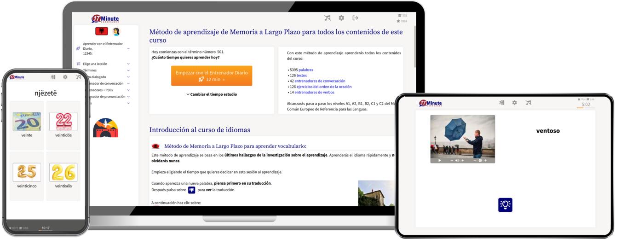Click the 5:02 timer on the tablet

[x=586, y=105]
